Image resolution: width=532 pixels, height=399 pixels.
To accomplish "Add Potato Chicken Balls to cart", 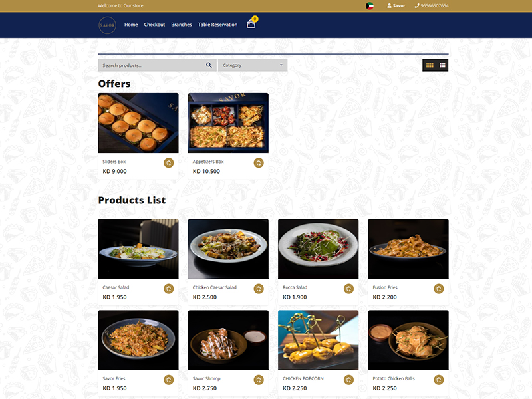I will coord(439,380).
